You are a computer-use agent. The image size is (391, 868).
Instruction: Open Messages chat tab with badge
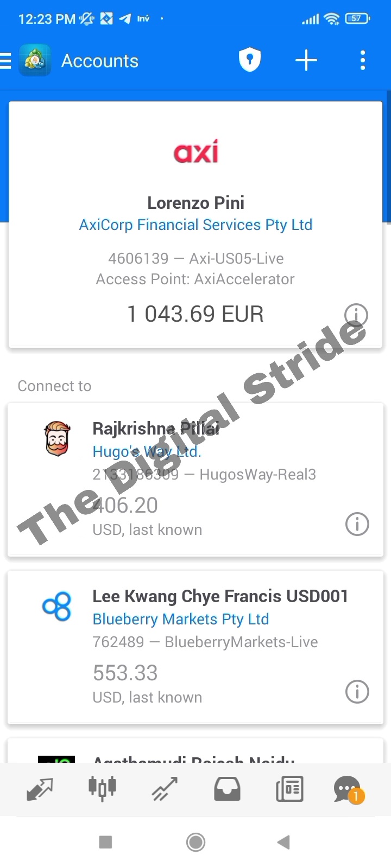(349, 790)
